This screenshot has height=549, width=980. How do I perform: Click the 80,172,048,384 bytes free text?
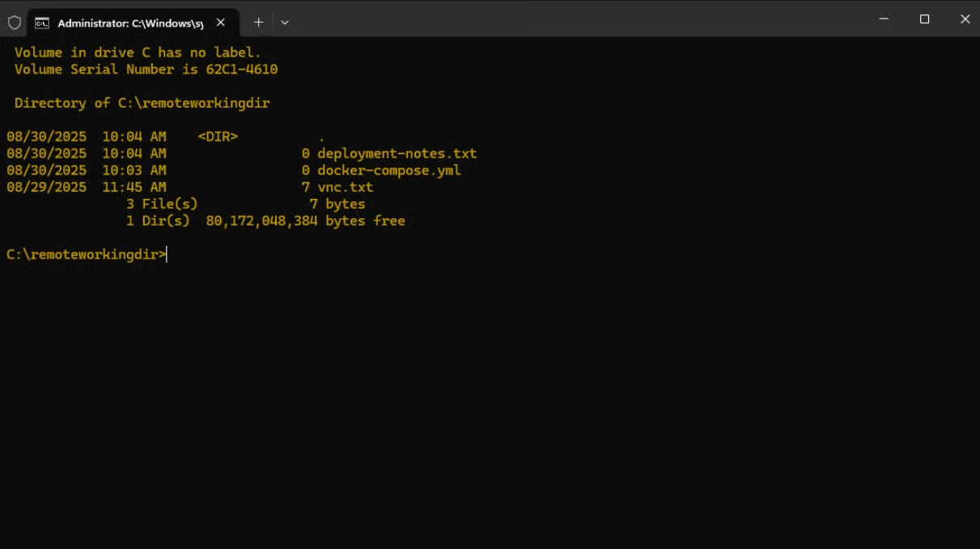[x=305, y=221]
